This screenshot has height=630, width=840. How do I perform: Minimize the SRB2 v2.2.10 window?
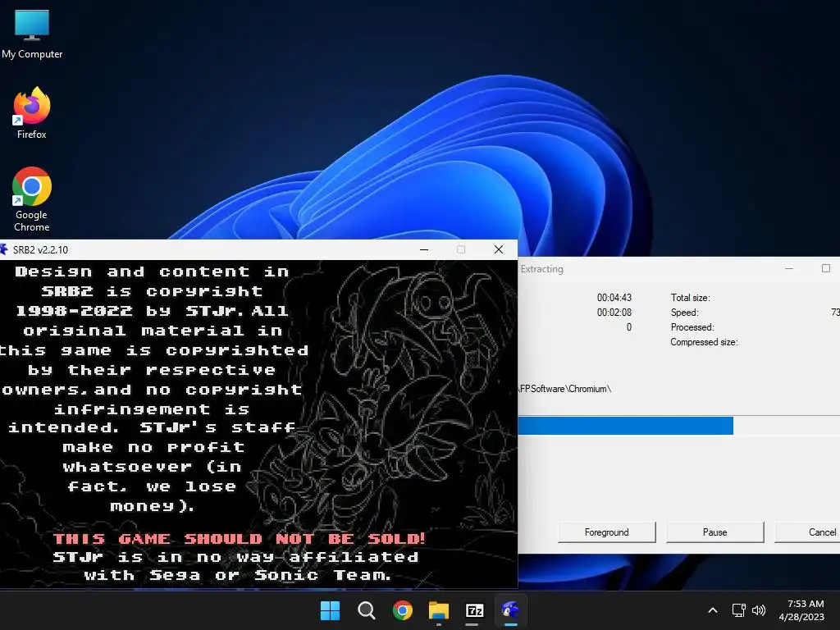424,249
